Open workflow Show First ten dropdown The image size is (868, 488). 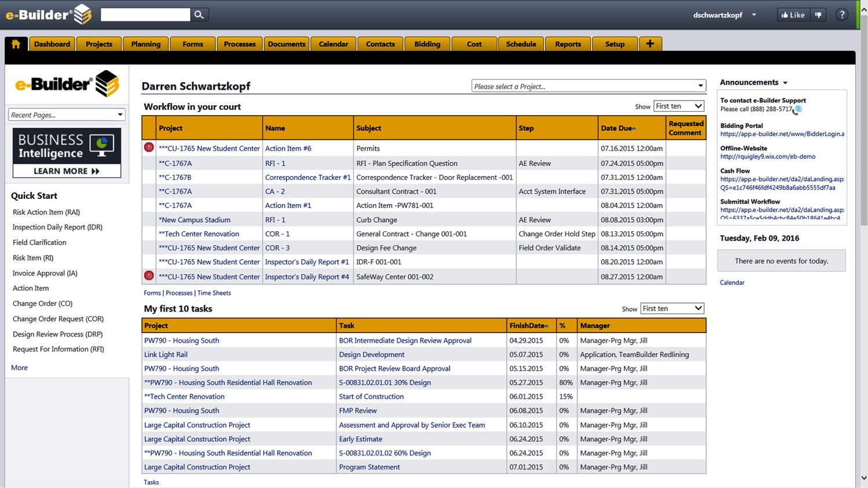click(679, 106)
